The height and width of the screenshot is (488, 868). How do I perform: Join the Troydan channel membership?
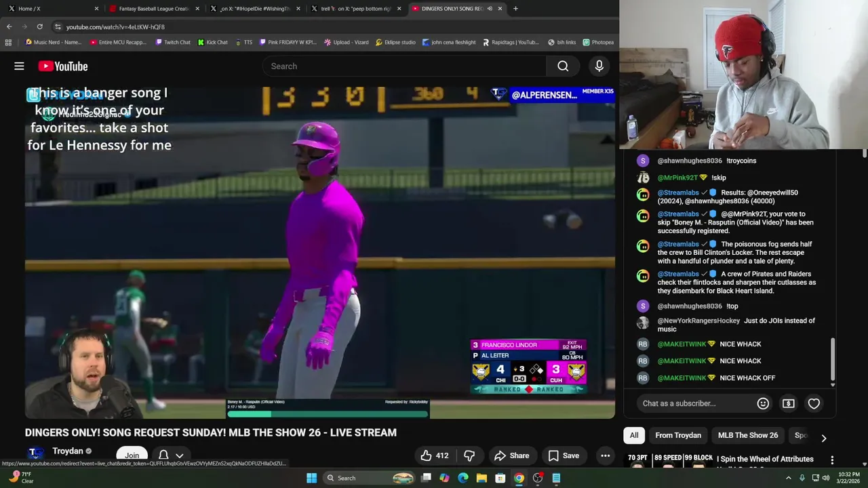click(132, 455)
